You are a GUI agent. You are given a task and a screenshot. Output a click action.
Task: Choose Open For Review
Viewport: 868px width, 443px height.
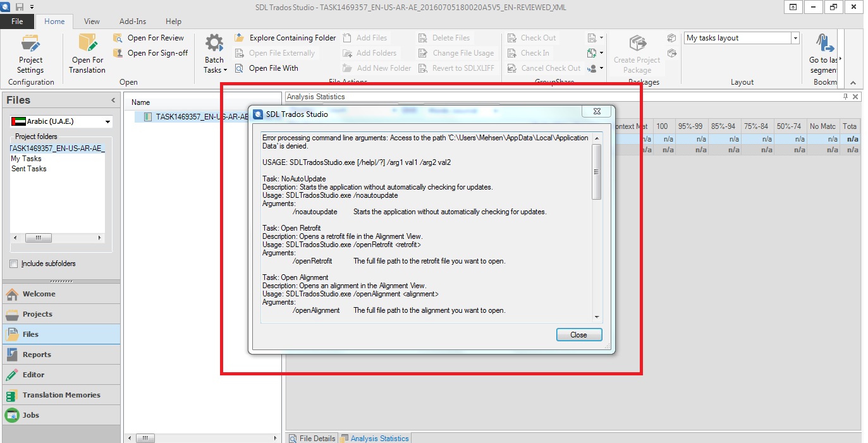(149, 38)
